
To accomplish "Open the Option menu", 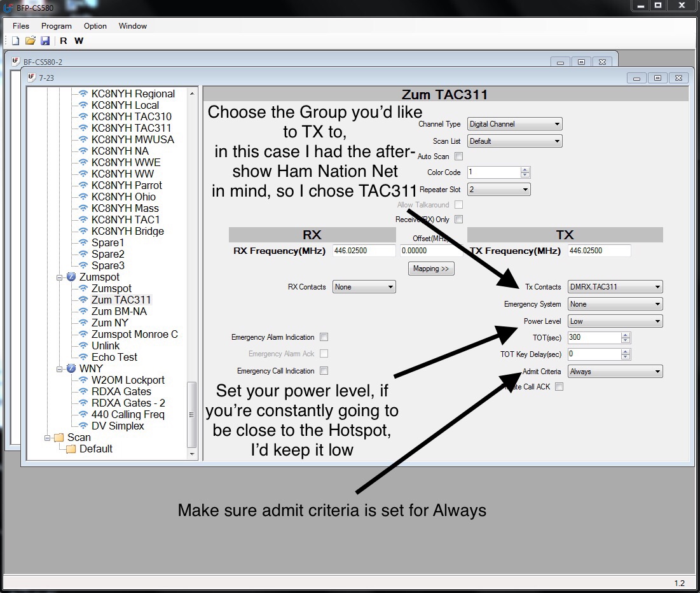I will [x=95, y=26].
